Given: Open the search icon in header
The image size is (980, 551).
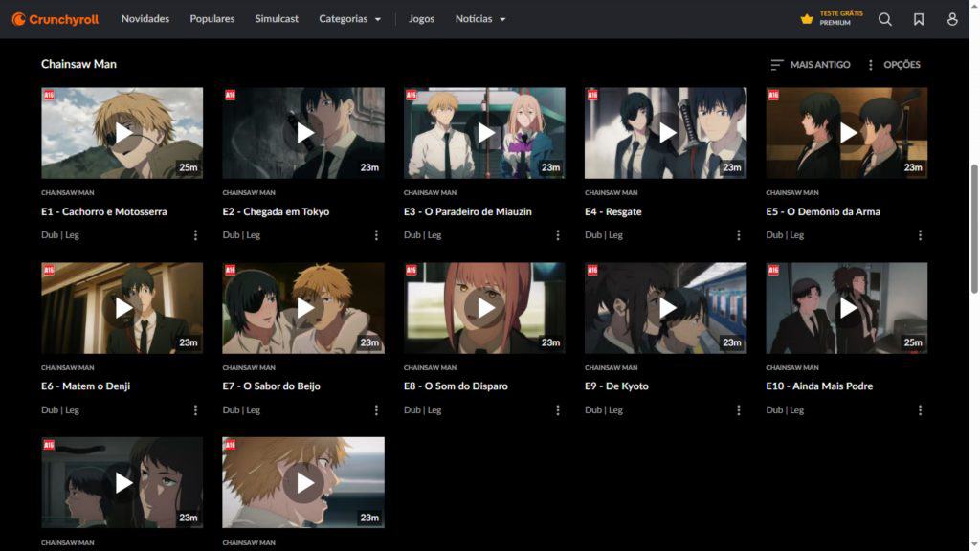Looking at the screenshot, I should 885,19.
